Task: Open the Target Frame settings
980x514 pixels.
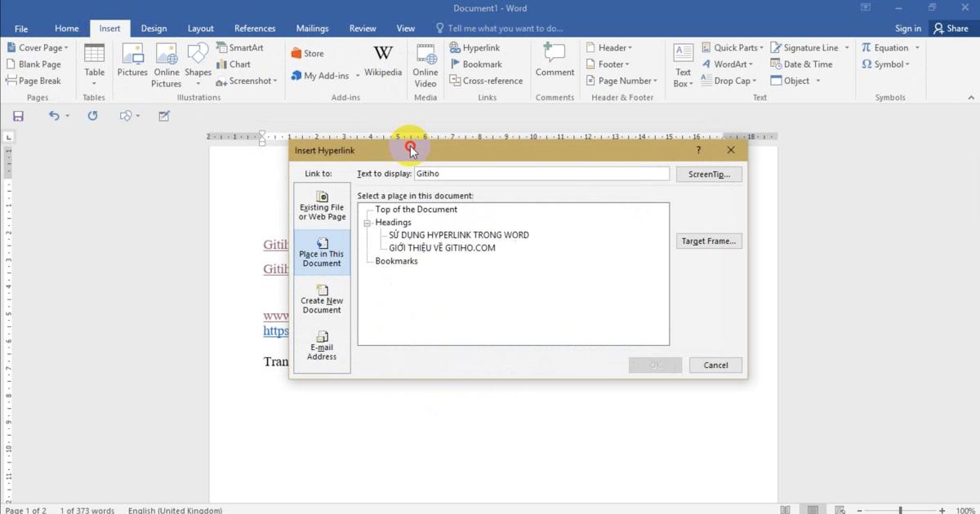Action: 709,241
